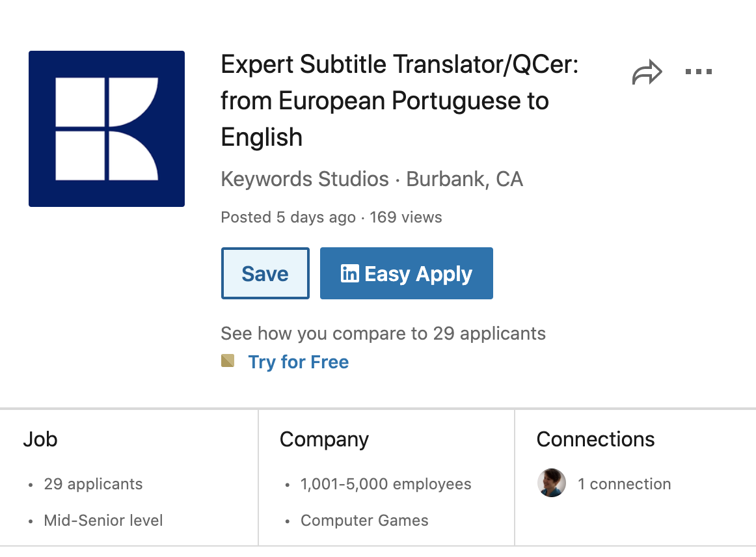Click the Keywords Studios company logo
Image resolution: width=756 pixels, height=557 pixels.
point(107,129)
